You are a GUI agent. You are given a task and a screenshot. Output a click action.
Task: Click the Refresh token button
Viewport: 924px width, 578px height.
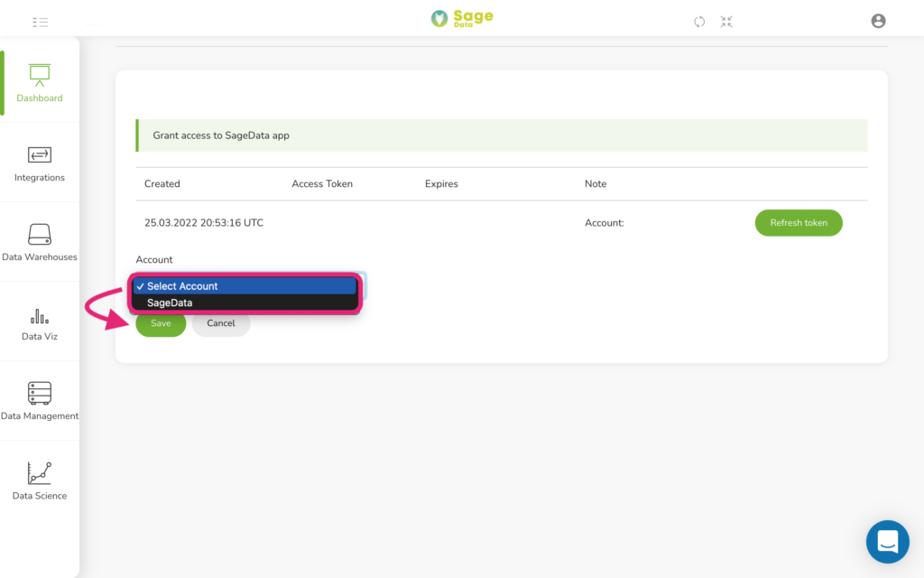(799, 223)
